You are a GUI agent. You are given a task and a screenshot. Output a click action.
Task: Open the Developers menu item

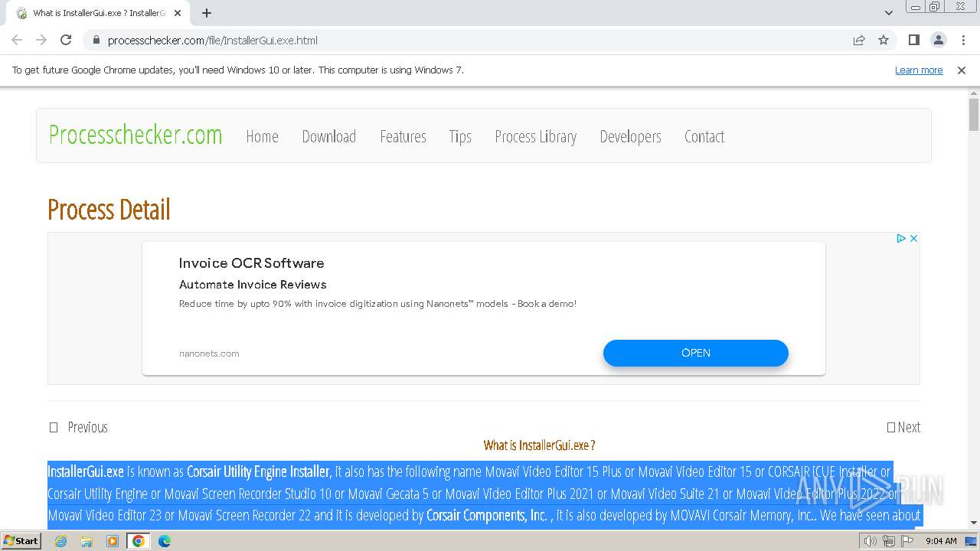pyautogui.click(x=630, y=136)
